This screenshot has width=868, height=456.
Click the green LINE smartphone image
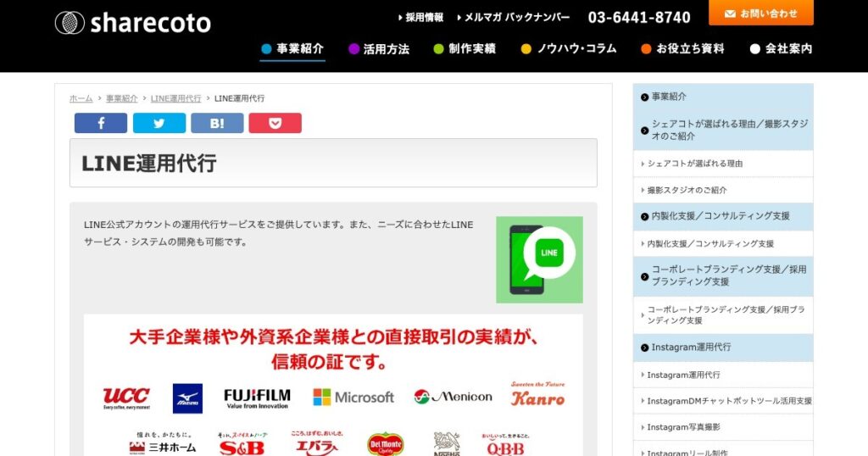539,259
